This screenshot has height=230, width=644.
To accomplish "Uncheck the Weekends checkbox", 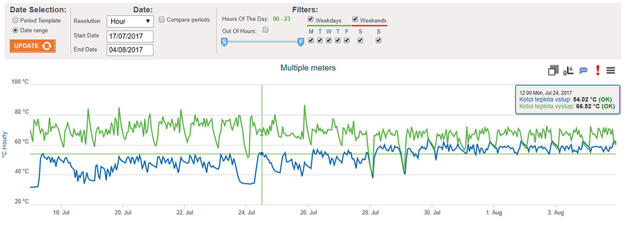I will [x=355, y=20].
